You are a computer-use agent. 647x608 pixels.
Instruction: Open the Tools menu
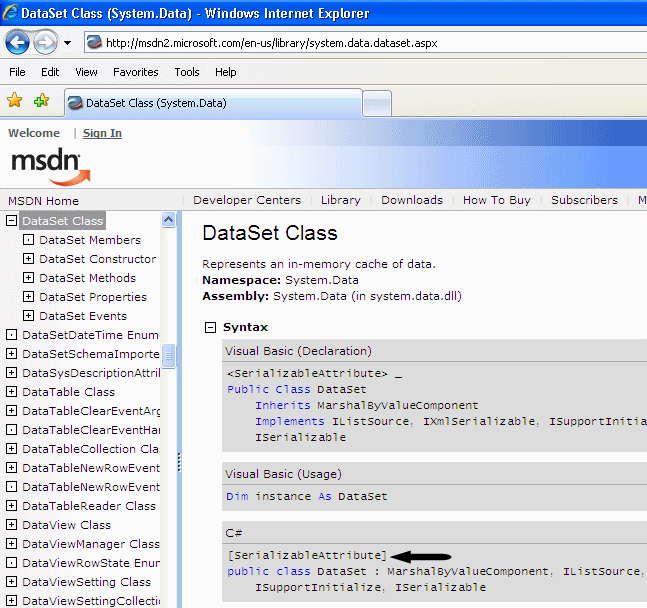pos(187,72)
